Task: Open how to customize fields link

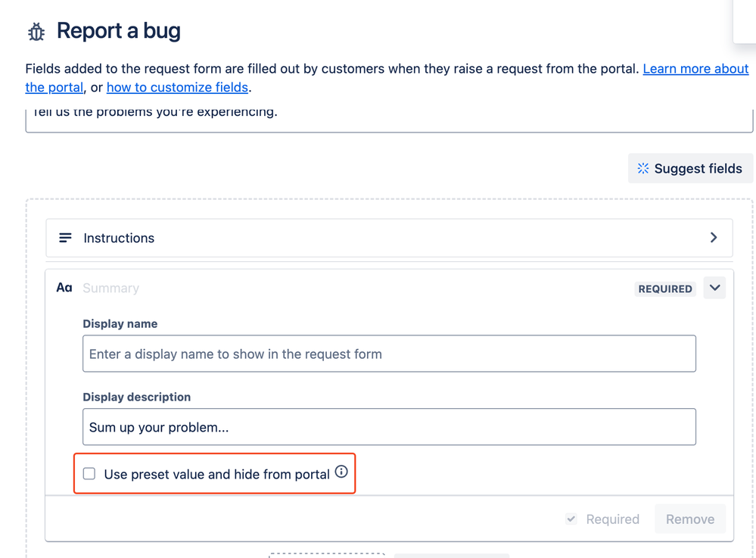Action: point(177,87)
